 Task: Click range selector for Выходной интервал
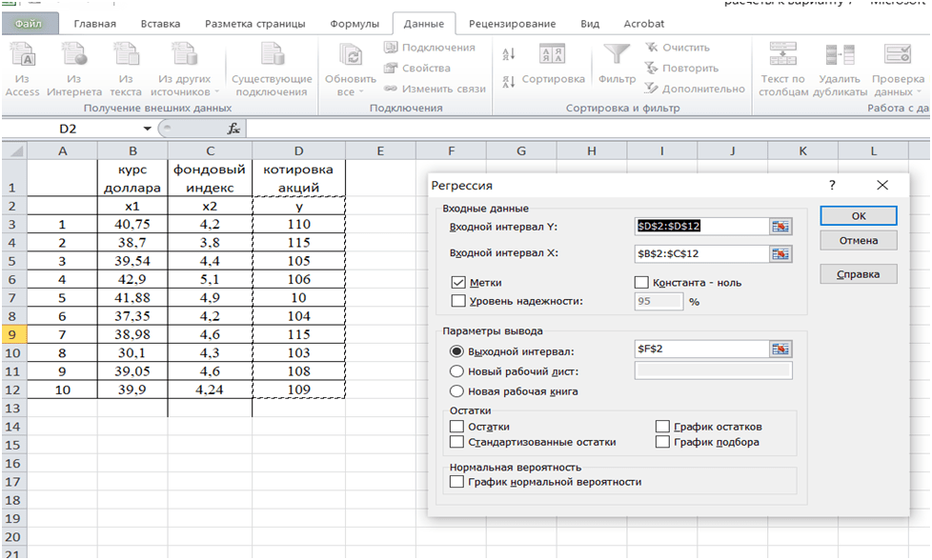pyautogui.click(x=780, y=350)
